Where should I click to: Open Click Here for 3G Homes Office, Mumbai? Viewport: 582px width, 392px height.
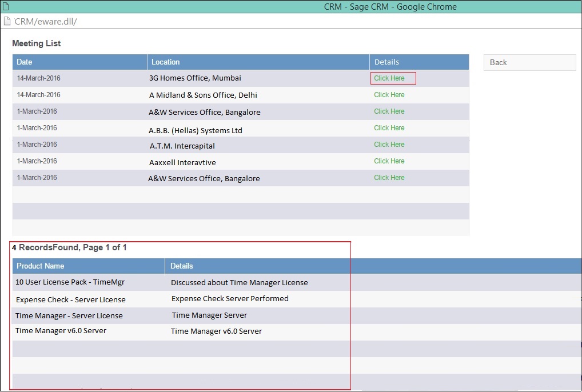tap(389, 78)
